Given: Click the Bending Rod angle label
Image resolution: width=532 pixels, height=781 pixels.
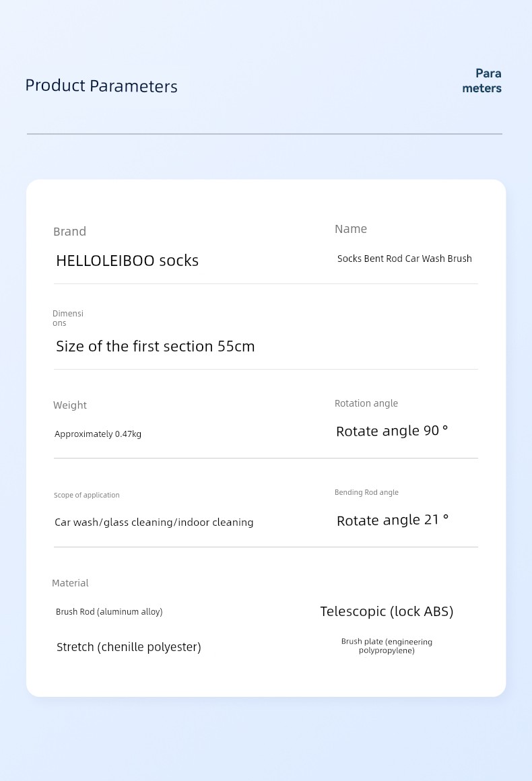Looking at the screenshot, I should (366, 493).
